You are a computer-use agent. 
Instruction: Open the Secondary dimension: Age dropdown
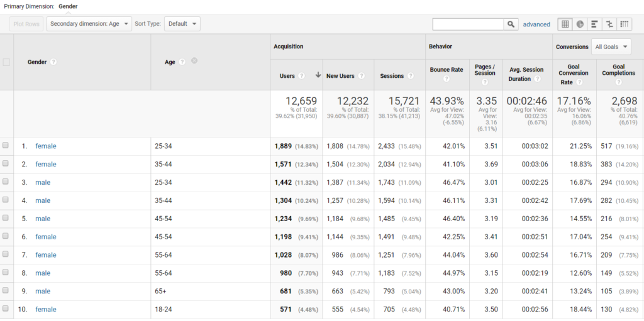coord(89,24)
